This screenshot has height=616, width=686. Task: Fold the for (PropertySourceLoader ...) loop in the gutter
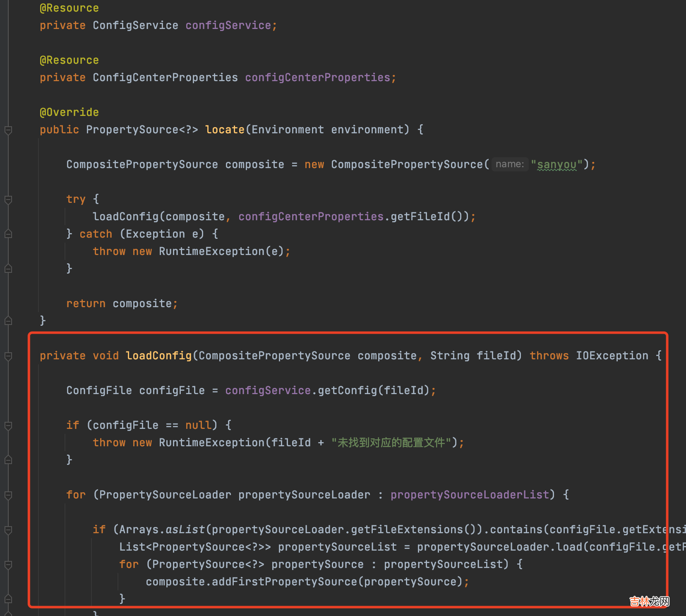click(8, 495)
